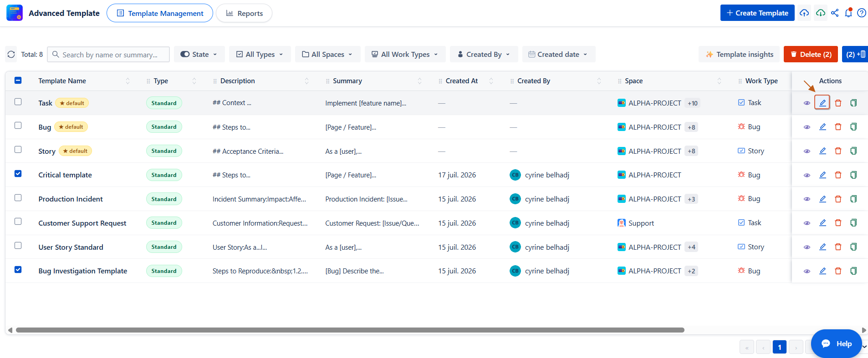The image size is (868, 358).
Task: Preview Production Incident with the eye icon
Action: tap(807, 199)
